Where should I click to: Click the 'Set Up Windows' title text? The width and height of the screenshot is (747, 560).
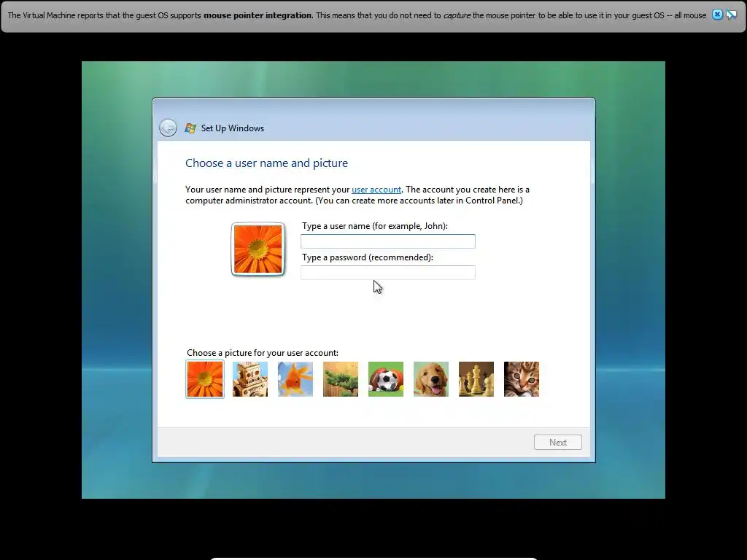(233, 128)
